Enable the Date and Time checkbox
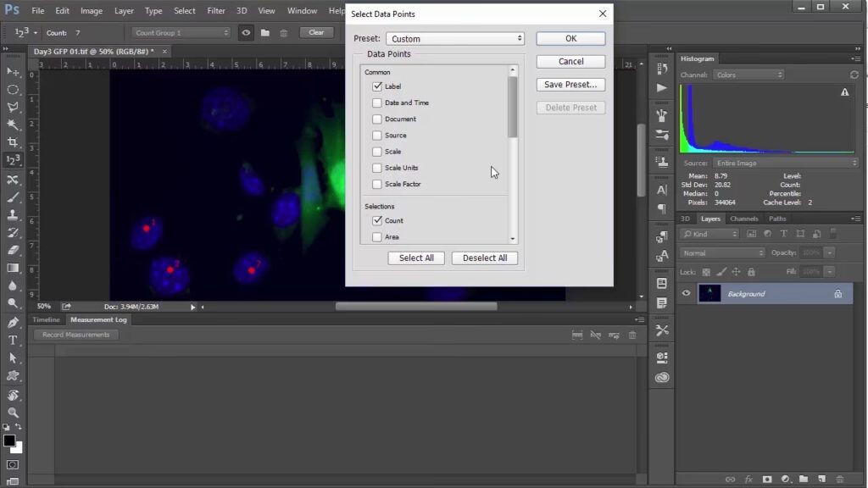The height and width of the screenshot is (488, 868). 377,103
